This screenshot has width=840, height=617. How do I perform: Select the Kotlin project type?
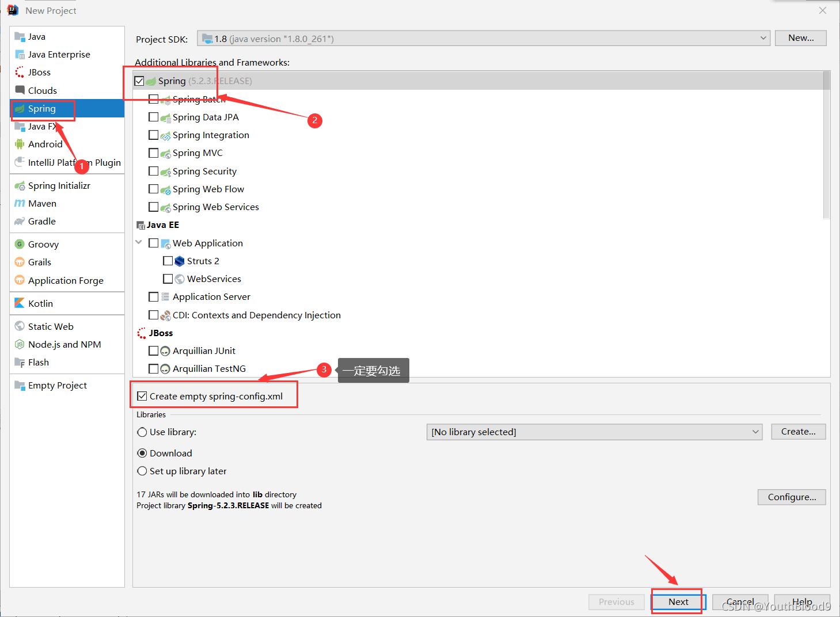click(67, 303)
